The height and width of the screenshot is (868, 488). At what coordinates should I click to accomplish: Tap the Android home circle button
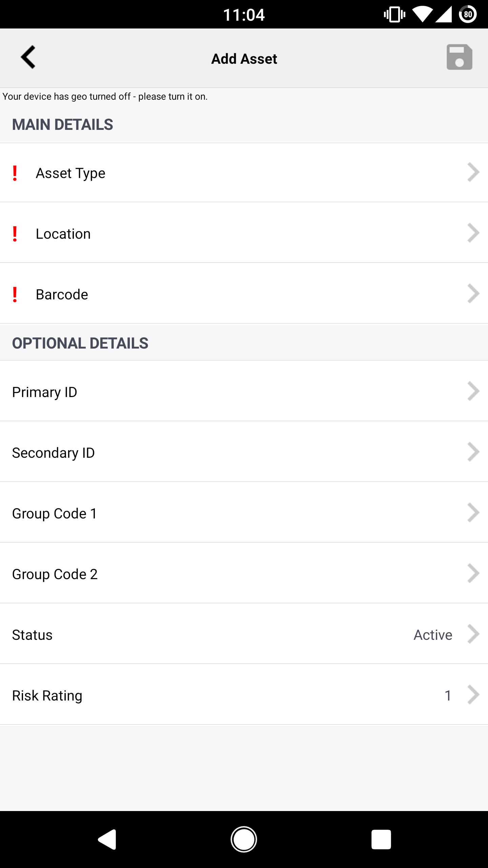244,840
